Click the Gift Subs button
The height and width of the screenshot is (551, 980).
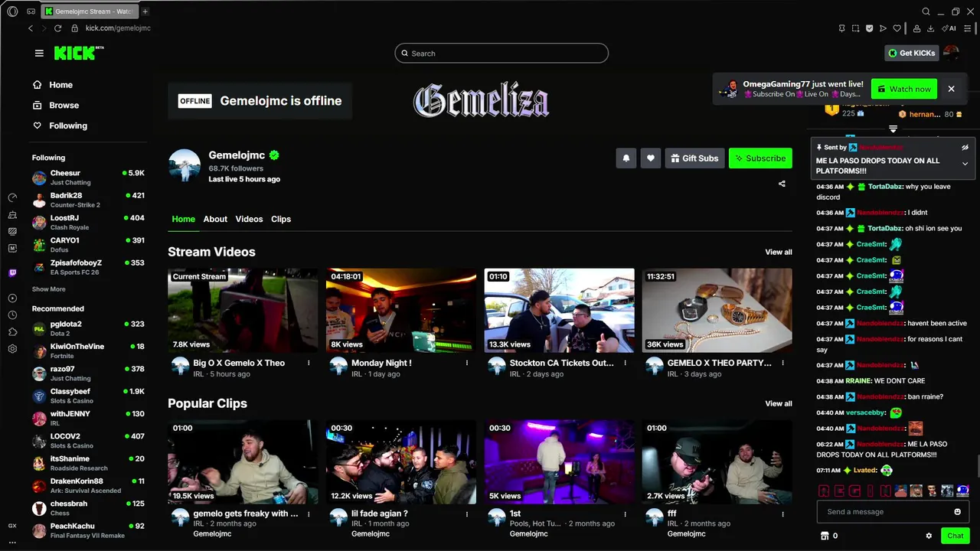[694, 158]
